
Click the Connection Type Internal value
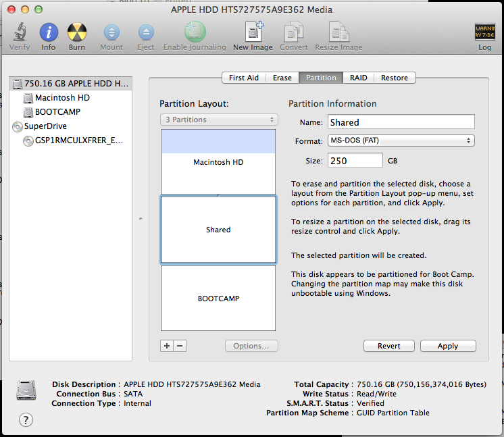pyautogui.click(x=137, y=403)
